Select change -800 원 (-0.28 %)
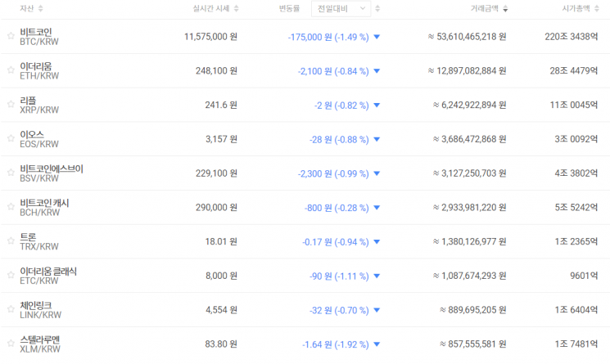The image size is (610, 364). click(337, 209)
